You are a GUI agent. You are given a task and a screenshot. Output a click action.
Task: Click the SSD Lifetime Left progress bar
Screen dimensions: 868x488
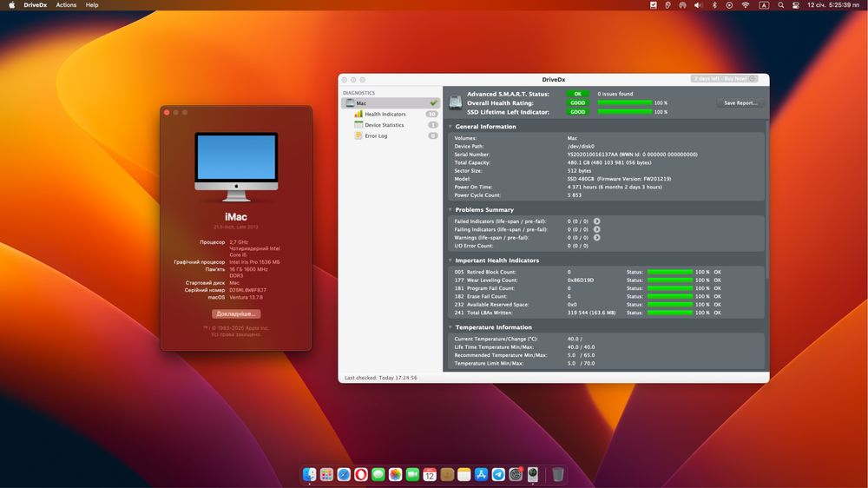click(624, 112)
